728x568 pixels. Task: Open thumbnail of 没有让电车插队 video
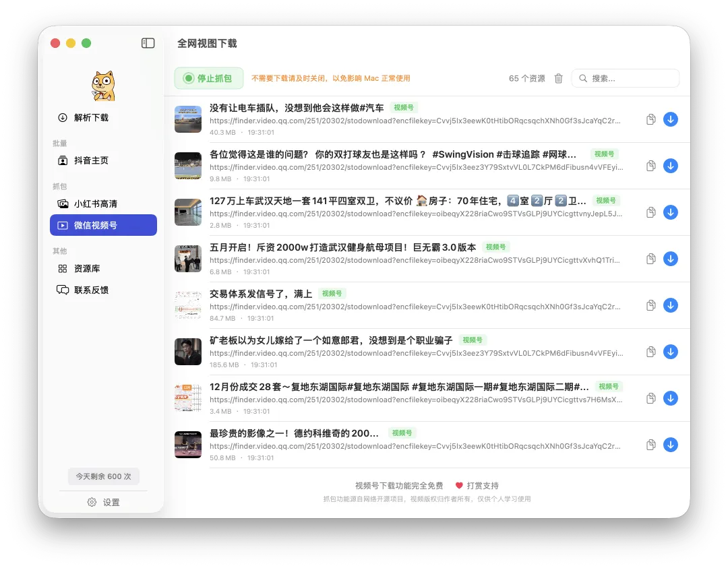(188, 119)
